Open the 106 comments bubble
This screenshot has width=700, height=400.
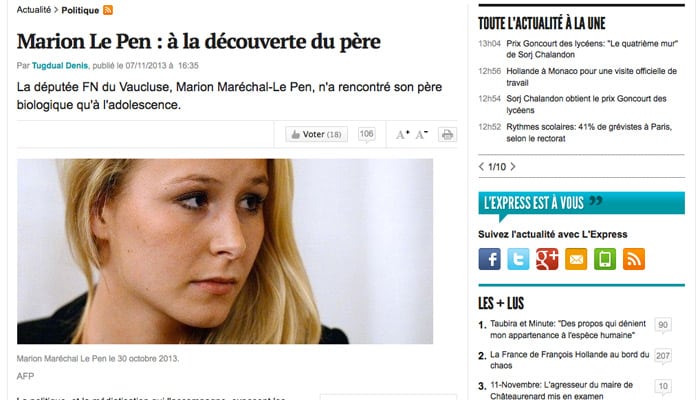[367, 134]
